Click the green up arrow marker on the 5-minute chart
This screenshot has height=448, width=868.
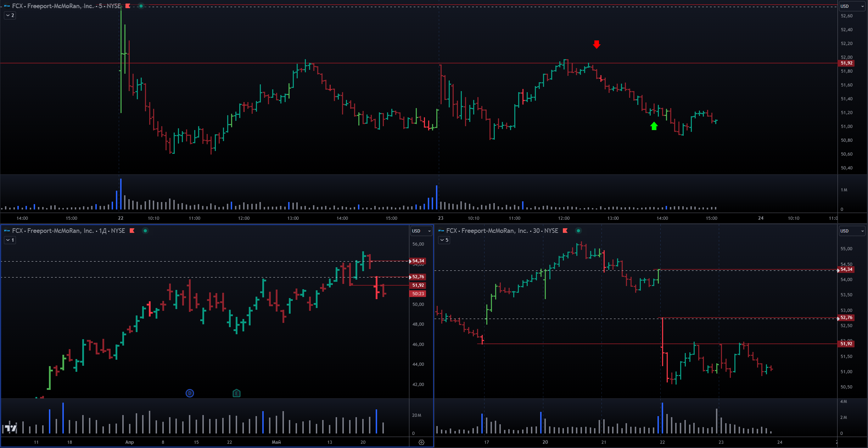(x=654, y=126)
